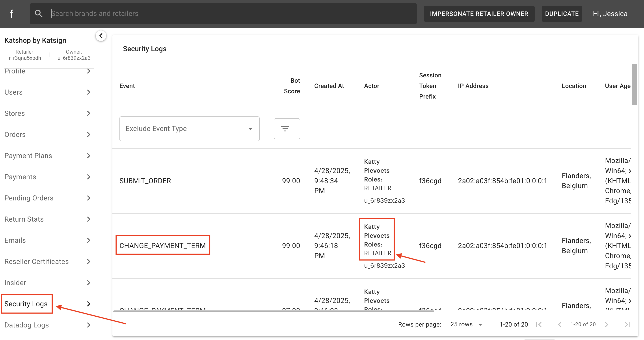644x340 pixels.
Task: Expand chevron next to Stores
Action: (x=89, y=113)
